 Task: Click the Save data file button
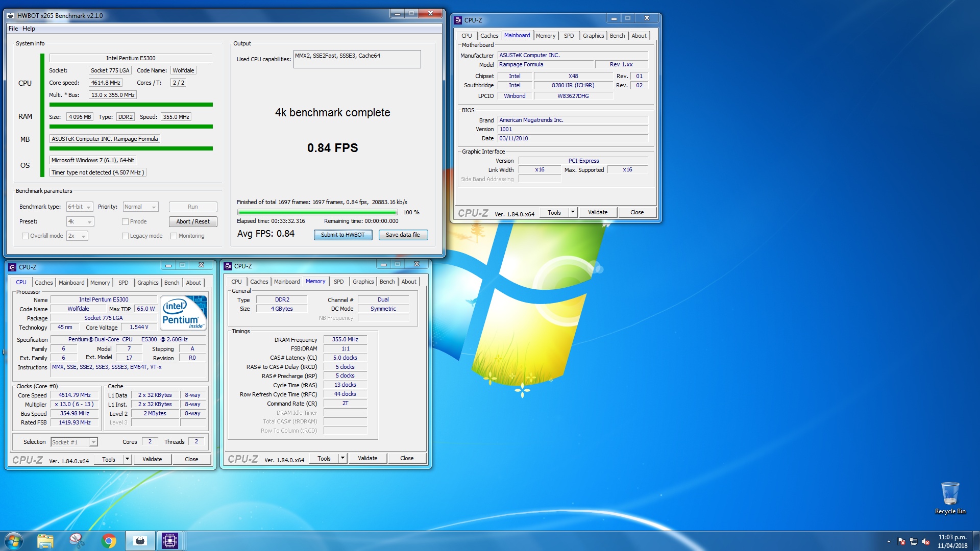point(403,235)
